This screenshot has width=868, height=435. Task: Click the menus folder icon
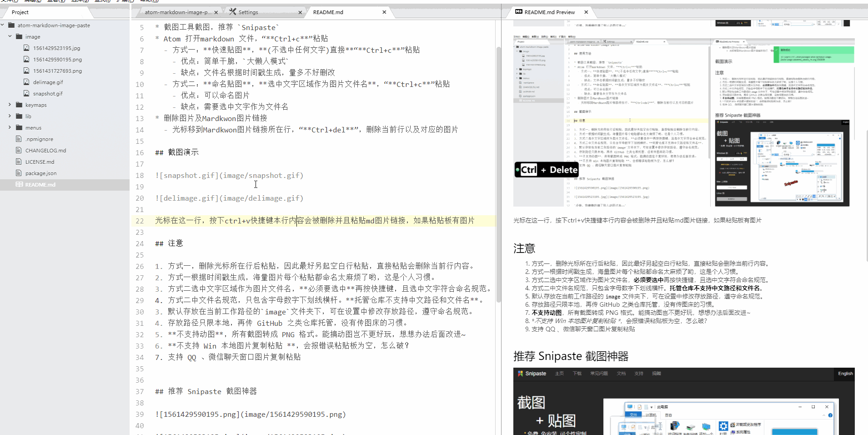(x=19, y=127)
